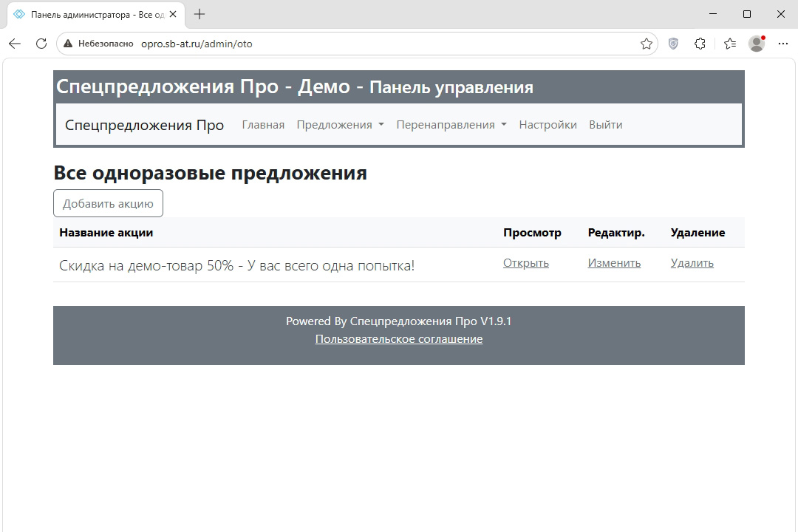Open a new tab with the plus button
The width and height of the screenshot is (798, 532).
tap(199, 14)
